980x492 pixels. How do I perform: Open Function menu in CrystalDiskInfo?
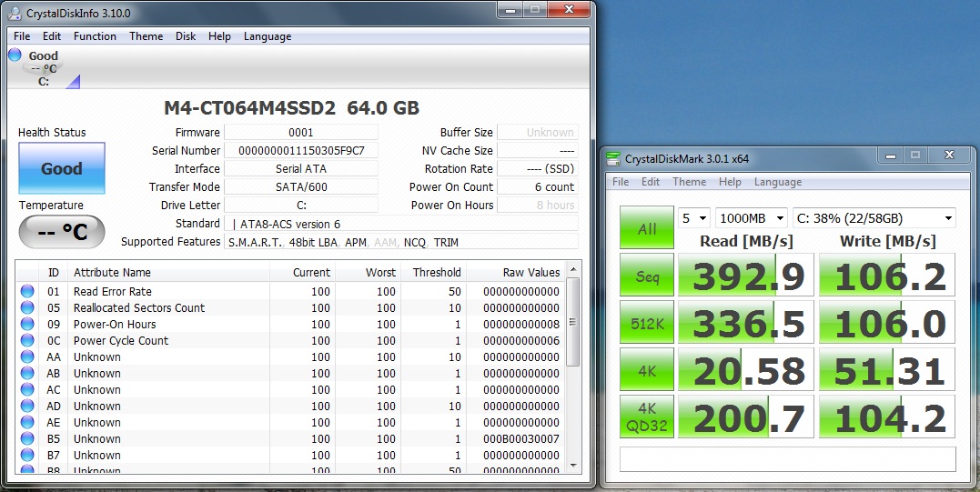point(95,36)
